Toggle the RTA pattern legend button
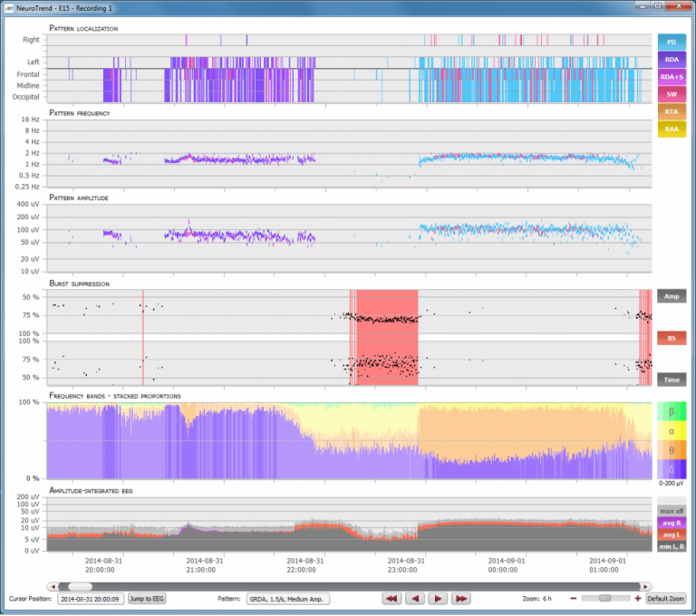696x616 pixels. [x=672, y=111]
